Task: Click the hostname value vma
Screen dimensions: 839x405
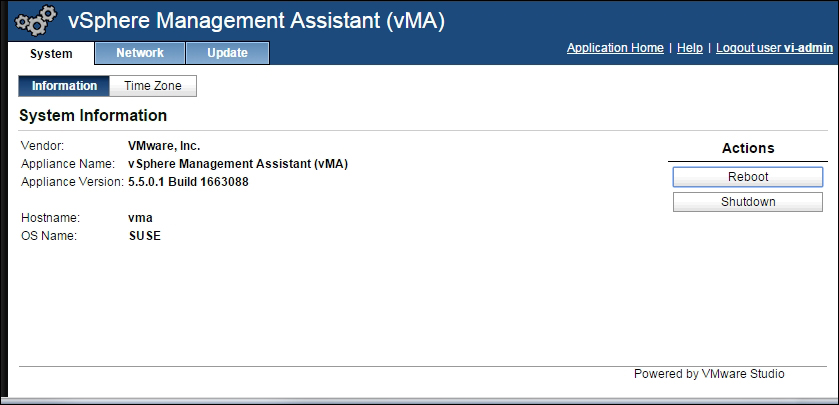Action: 141,218
